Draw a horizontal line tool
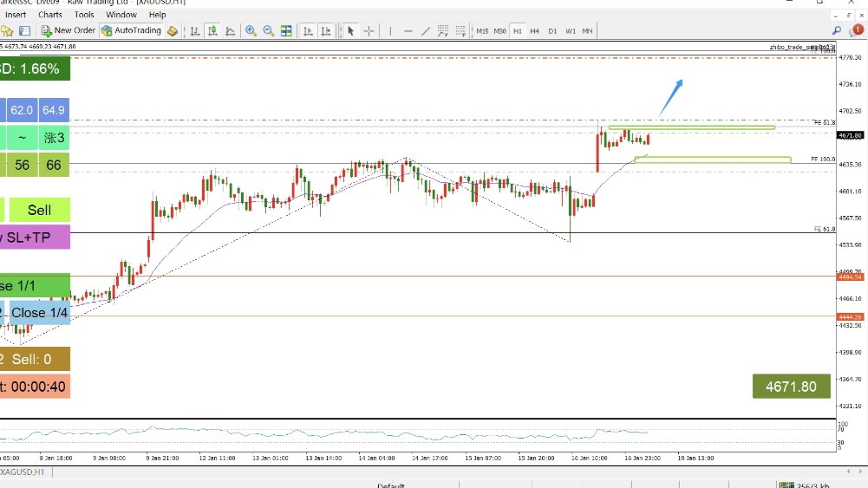 click(x=408, y=31)
